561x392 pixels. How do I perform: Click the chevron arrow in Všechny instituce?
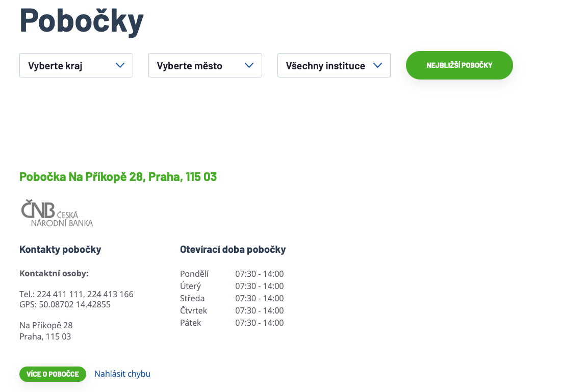378,65
